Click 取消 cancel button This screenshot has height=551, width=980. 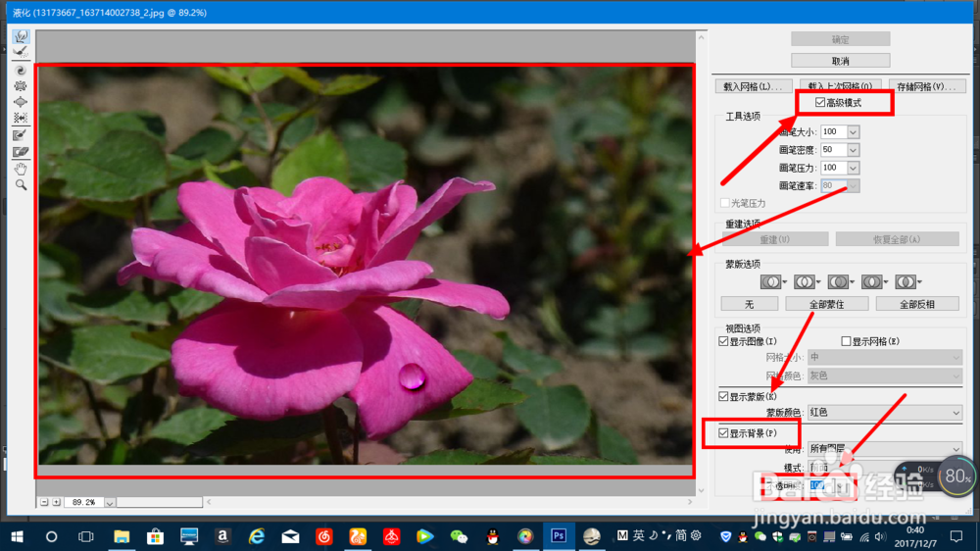pos(841,61)
